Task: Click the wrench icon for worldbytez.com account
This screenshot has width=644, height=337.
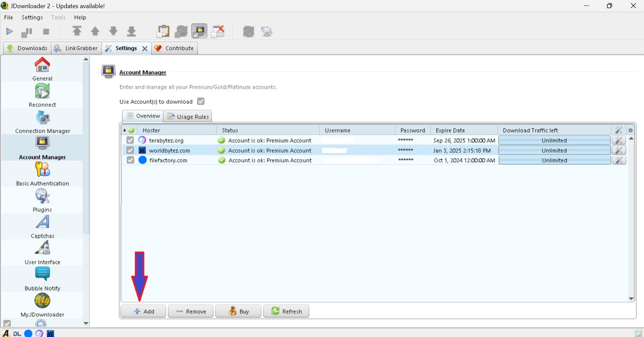Action: tap(619, 150)
